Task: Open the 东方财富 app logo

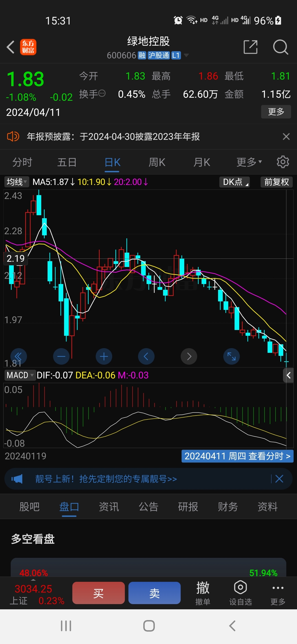Action: coord(28,47)
